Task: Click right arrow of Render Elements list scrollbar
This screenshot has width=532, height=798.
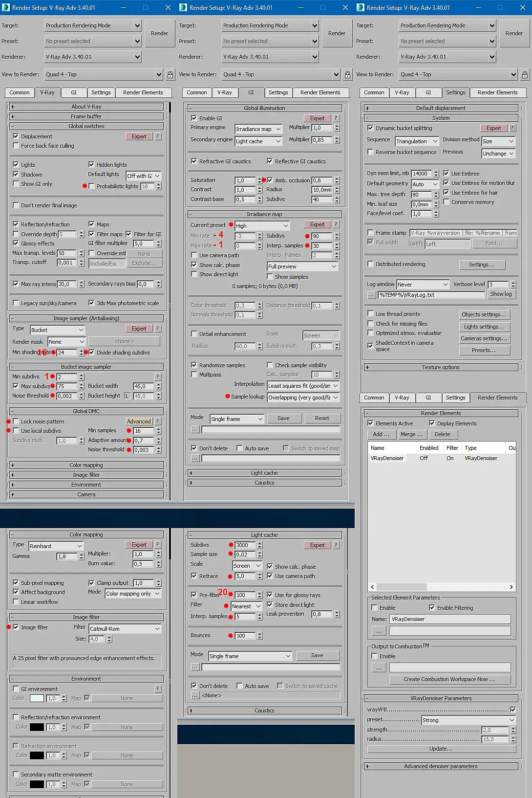Action: click(x=511, y=587)
